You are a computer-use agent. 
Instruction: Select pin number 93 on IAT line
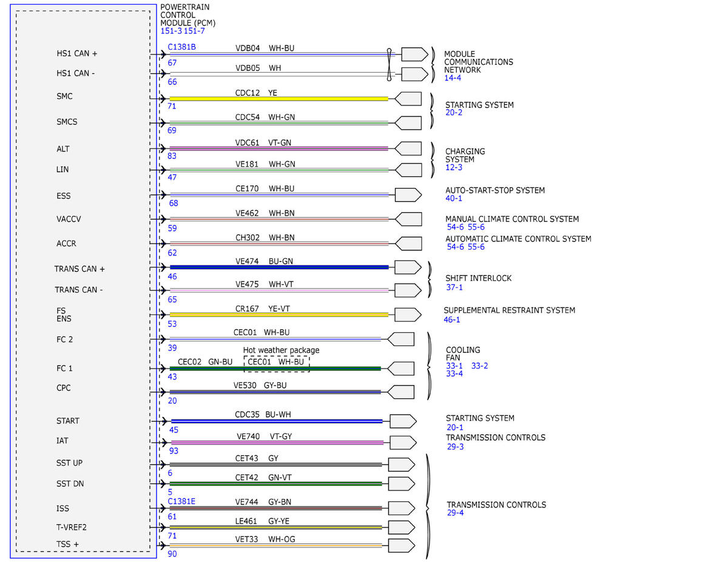click(174, 450)
